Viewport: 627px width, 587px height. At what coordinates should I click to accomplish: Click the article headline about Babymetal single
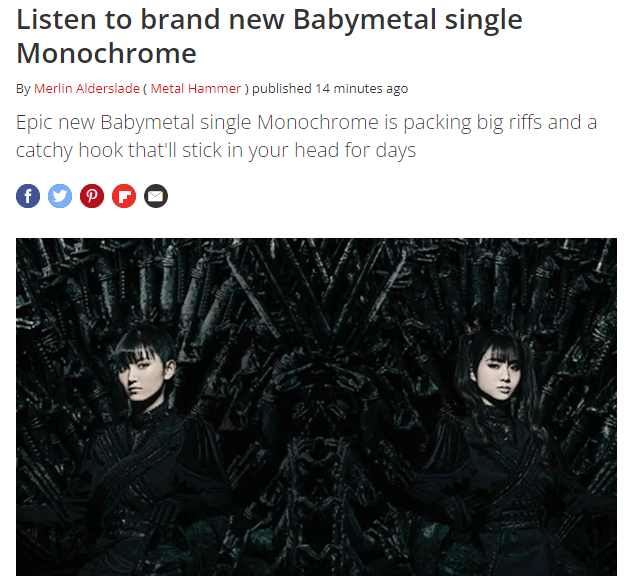(x=269, y=36)
